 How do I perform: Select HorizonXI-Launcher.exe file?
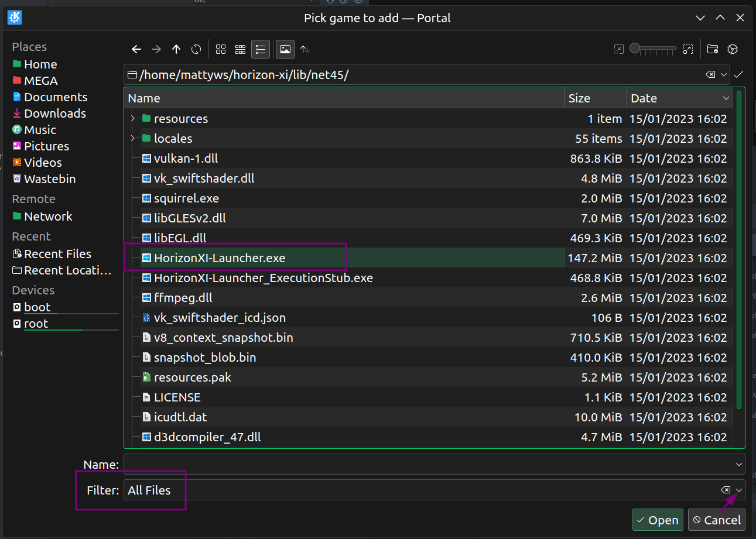click(x=220, y=258)
